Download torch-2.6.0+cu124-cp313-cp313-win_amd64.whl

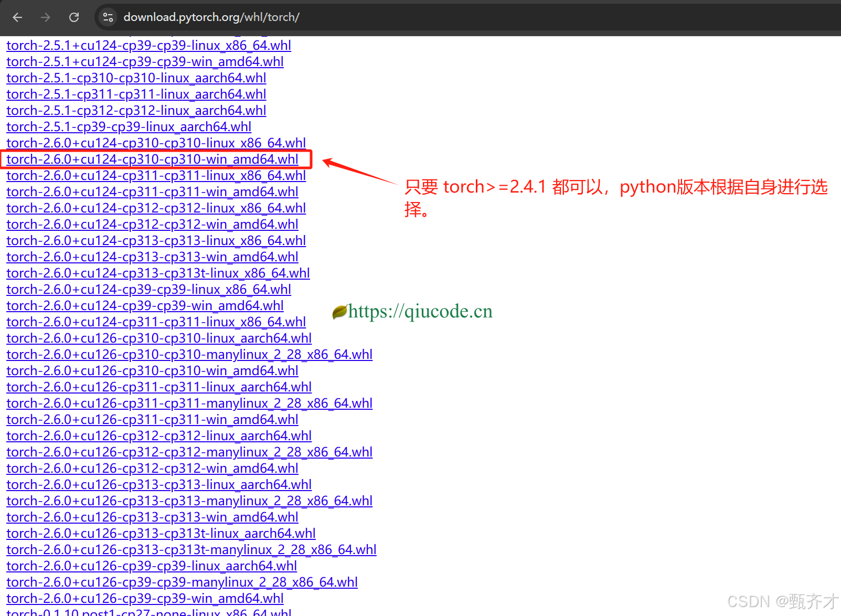pos(152,257)
